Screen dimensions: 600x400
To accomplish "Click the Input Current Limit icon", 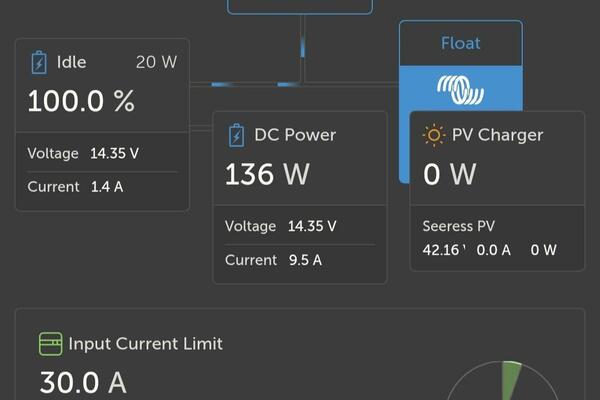I will point(50,344).
